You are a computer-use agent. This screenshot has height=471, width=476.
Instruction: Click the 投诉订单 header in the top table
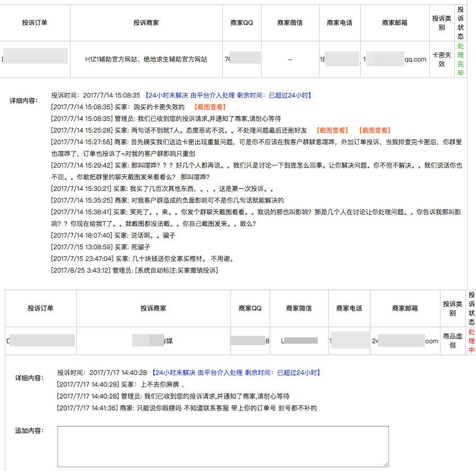click(34, 23)
